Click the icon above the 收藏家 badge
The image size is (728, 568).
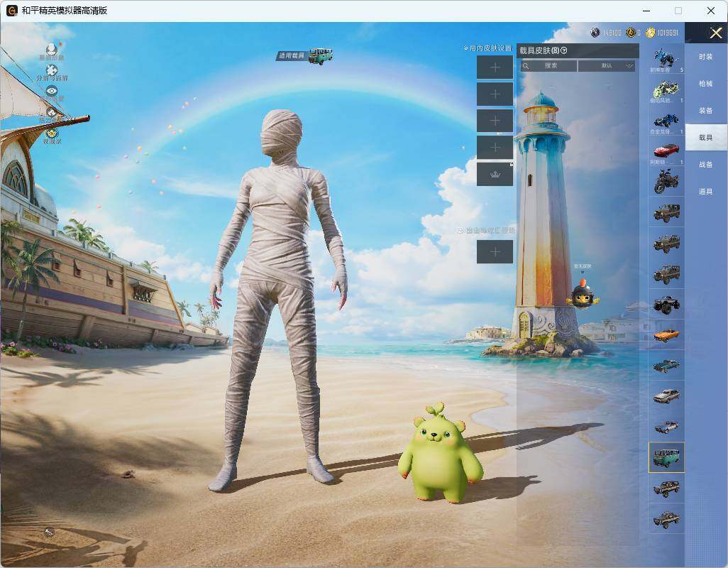pos(52,112)
